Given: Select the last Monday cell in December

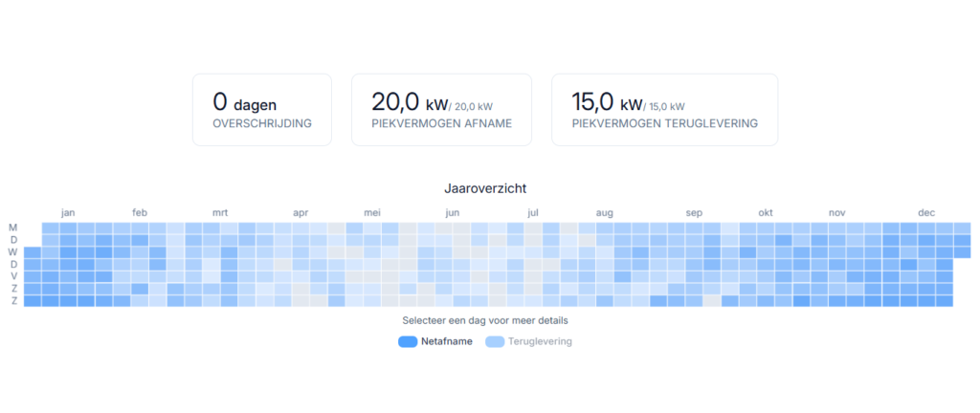Looking at the screenshot, I should (963, 228).
